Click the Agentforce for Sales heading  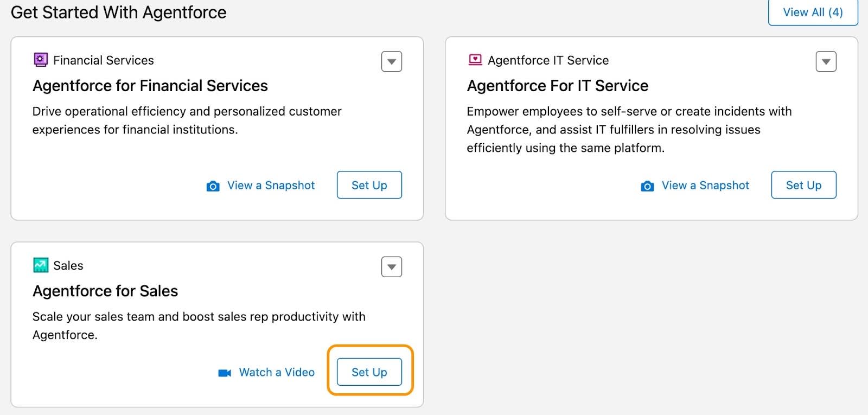click(105, 291)
